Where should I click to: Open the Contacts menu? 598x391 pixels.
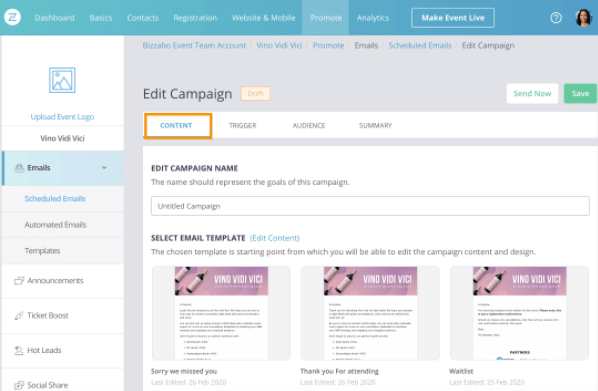pos(143,18)
